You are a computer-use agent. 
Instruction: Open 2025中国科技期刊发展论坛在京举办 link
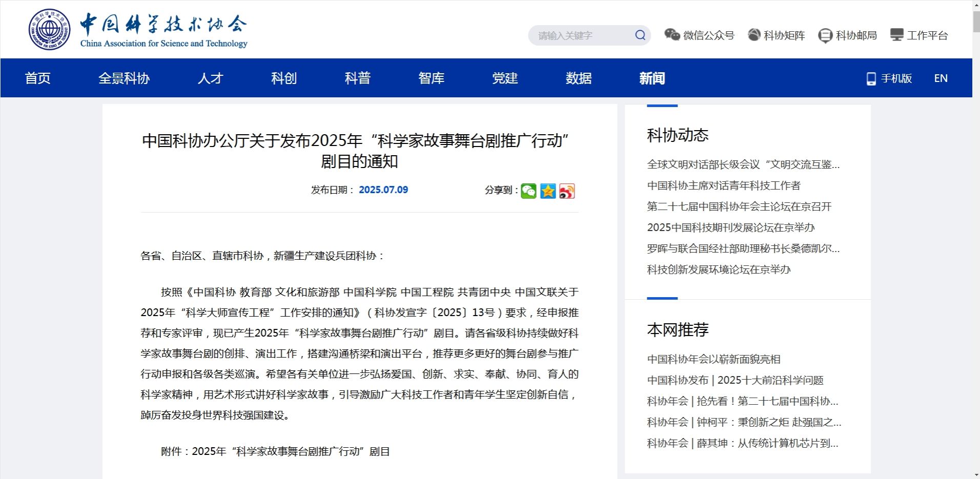click(731, 227)
